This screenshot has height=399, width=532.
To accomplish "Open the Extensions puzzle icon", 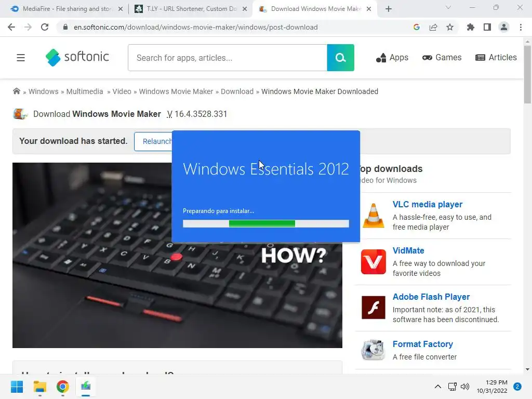I will pos(471,27).
